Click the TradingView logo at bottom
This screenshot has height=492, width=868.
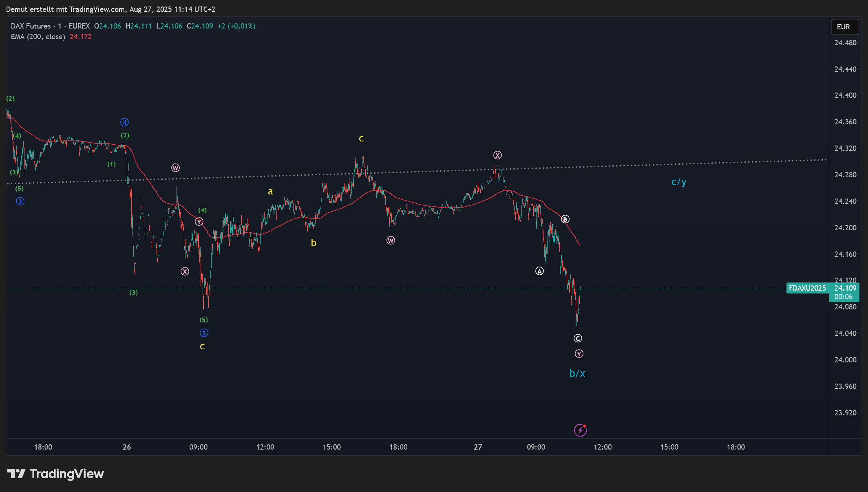point(55,474)
